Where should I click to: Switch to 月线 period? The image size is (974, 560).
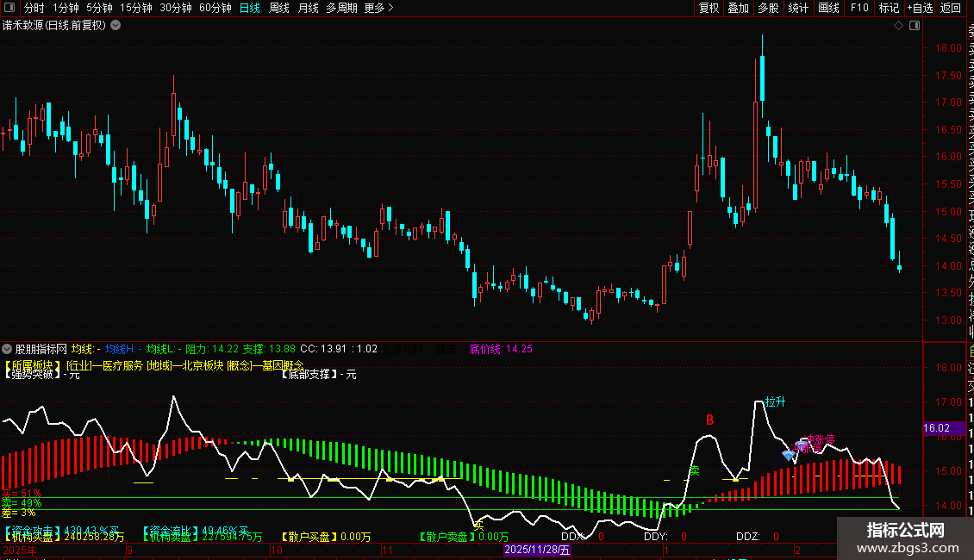point(308,8)
